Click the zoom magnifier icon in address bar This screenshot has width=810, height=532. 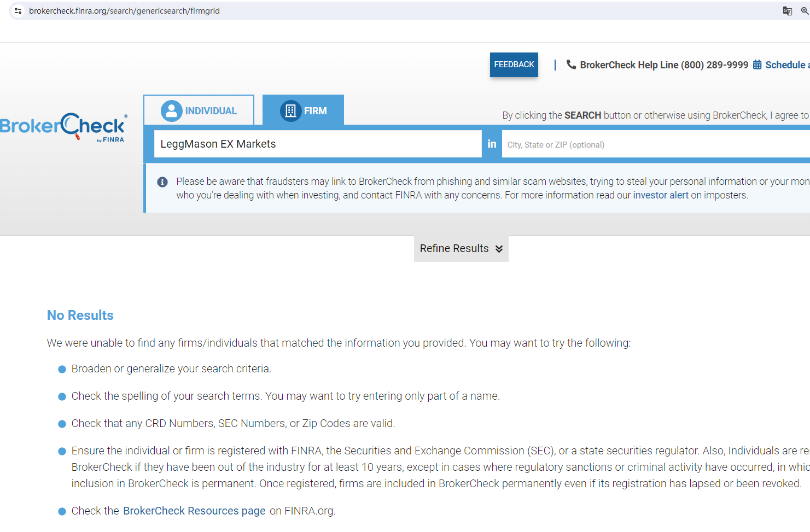pos(805,11)
